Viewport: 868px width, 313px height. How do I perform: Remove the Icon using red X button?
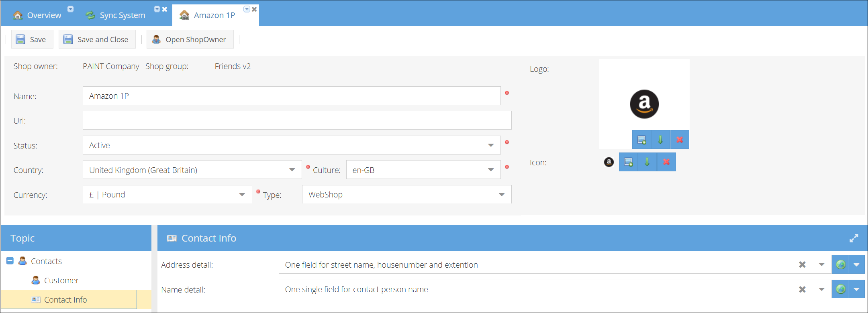666,162
